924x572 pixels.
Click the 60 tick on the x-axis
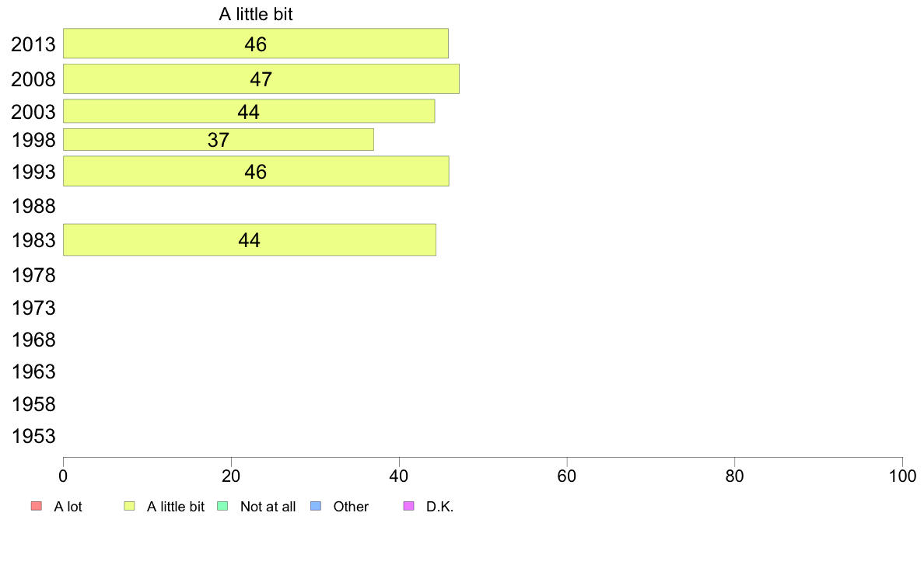tap(567, 476)
